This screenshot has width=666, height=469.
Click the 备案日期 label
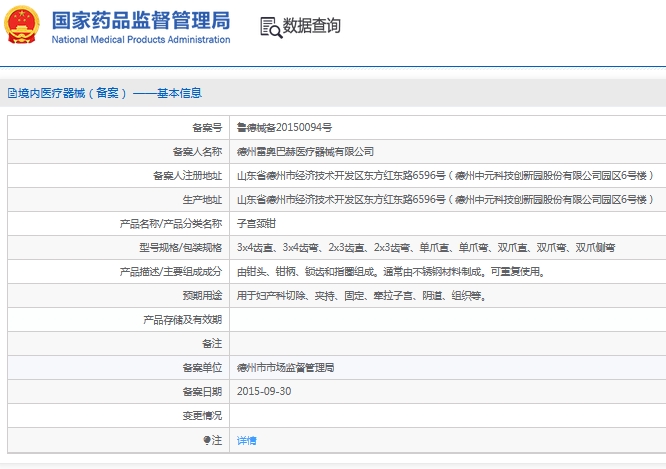pyautogui.click(x=202, y=391)
